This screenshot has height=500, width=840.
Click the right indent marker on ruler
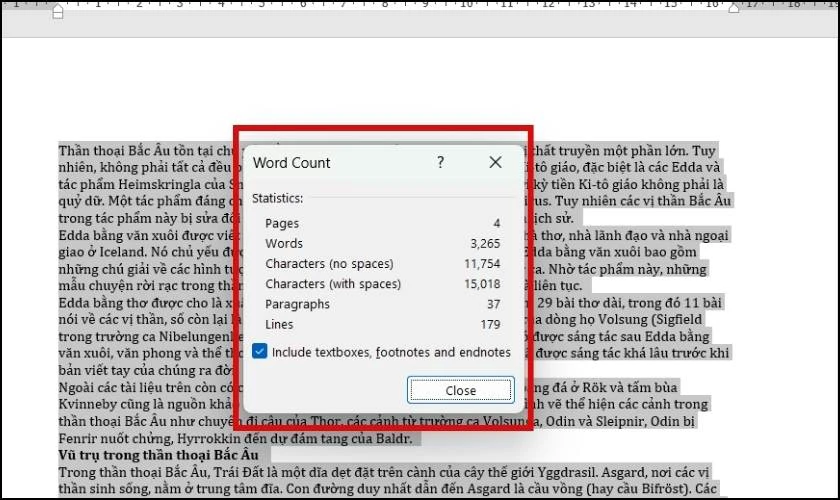click(734, 8)
